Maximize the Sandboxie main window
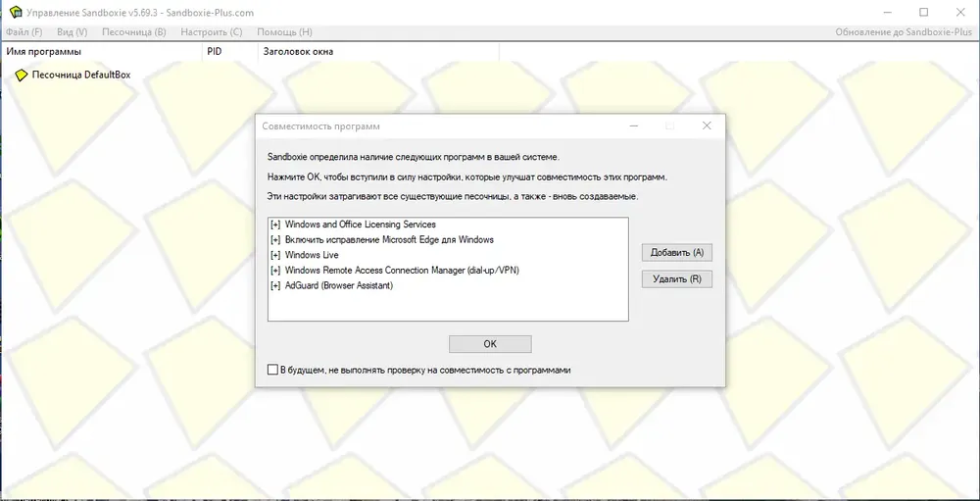Viewport: 980px width, 501px height. (x=924, y=12)
